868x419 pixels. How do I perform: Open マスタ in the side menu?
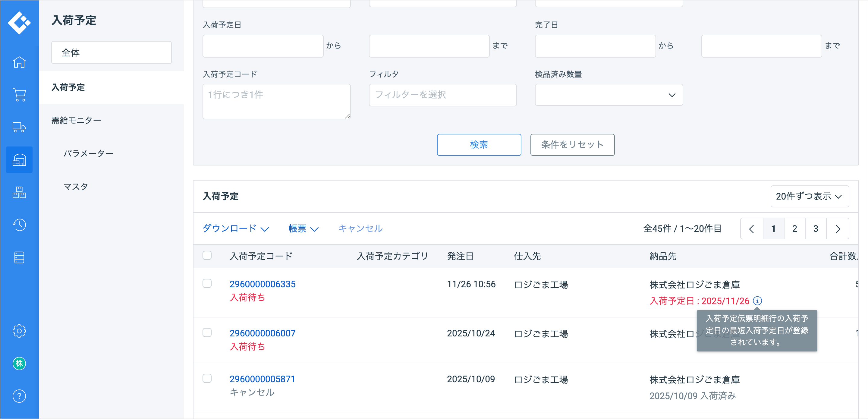pyautogui.click(x=76, y=186)
